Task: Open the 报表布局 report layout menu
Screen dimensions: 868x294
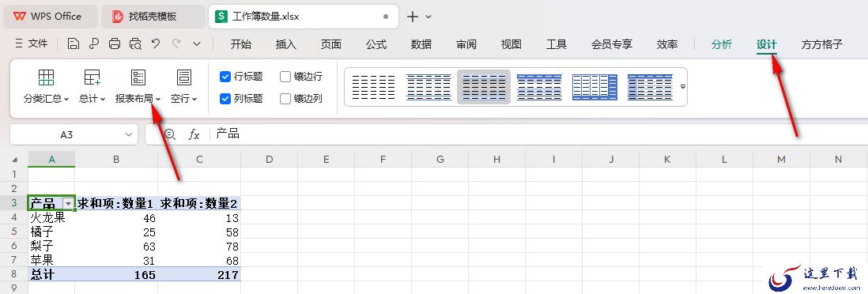Action: (138, 87)
